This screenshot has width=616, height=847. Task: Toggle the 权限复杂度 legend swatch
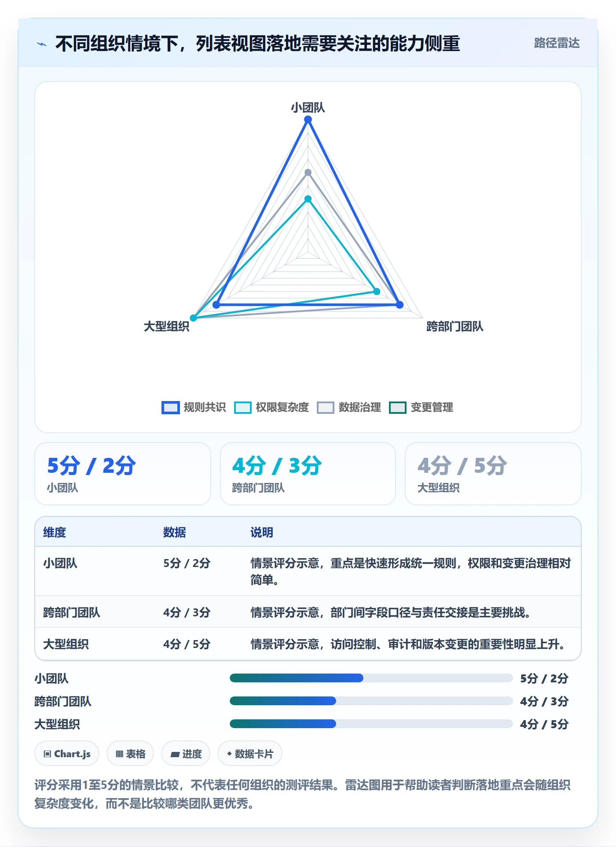tap(242, 408)
